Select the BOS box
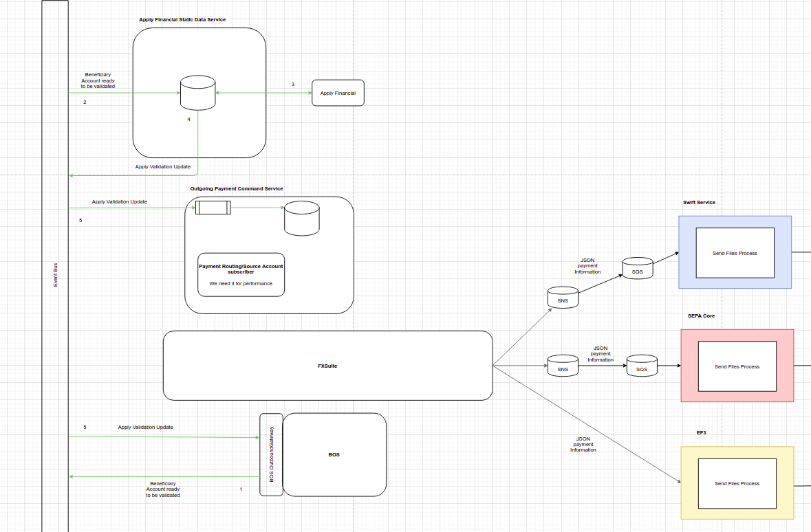This screenshot has height=532, width=811. 334,454
